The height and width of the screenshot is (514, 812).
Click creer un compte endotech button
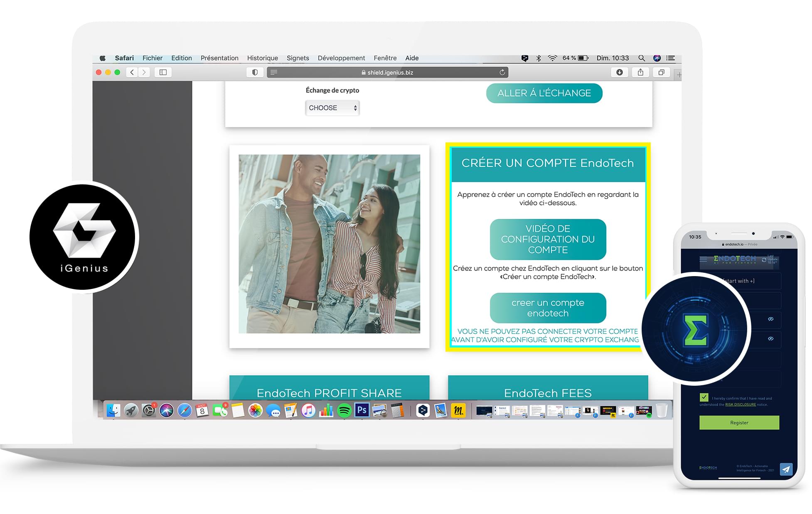[548, 308]
